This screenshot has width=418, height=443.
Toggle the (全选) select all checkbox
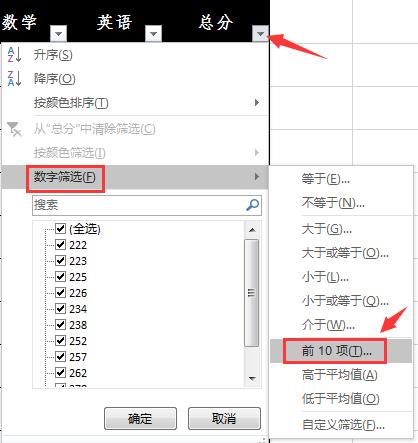(60, 229)
